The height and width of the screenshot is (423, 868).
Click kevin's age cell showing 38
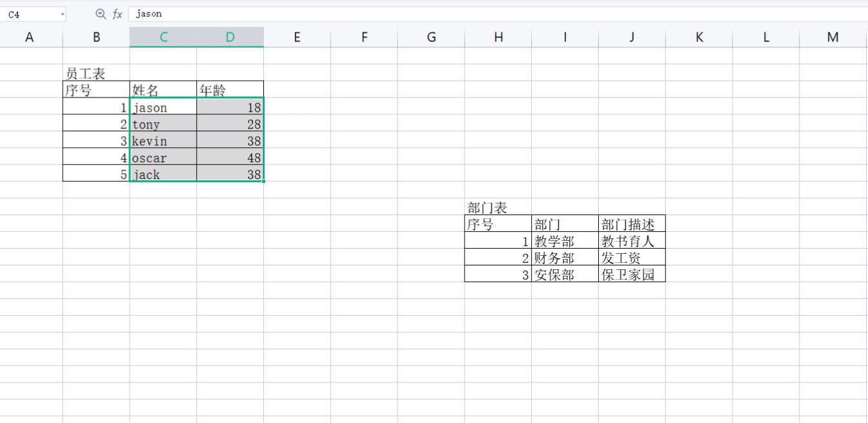click(230, 140)
